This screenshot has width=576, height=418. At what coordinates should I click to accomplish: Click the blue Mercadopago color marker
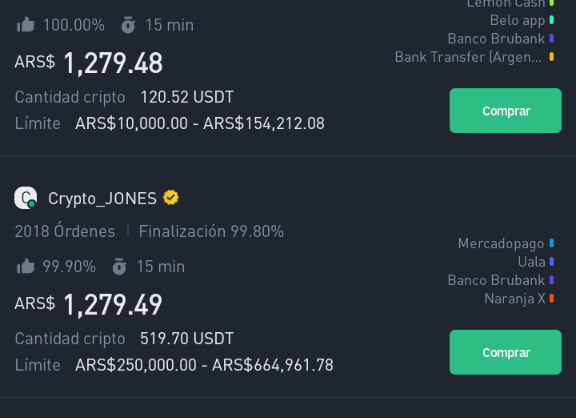point(551,243)
